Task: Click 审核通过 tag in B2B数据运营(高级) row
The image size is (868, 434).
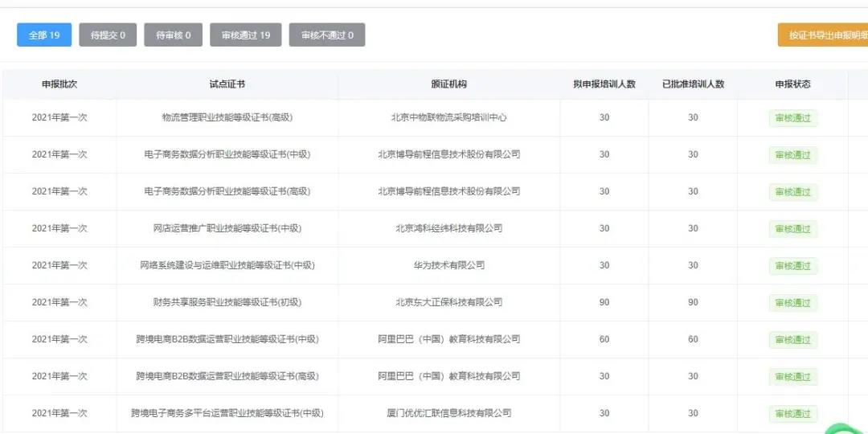Action: 792,377
